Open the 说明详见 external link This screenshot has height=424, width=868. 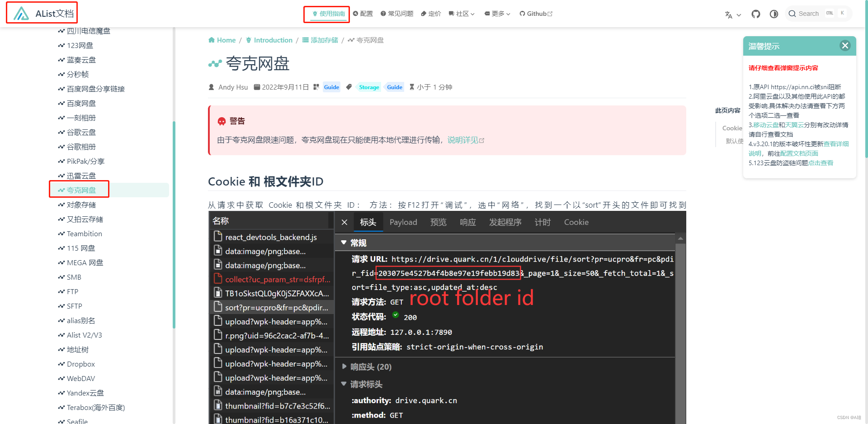pyautogui.click(x=466, y=140)
